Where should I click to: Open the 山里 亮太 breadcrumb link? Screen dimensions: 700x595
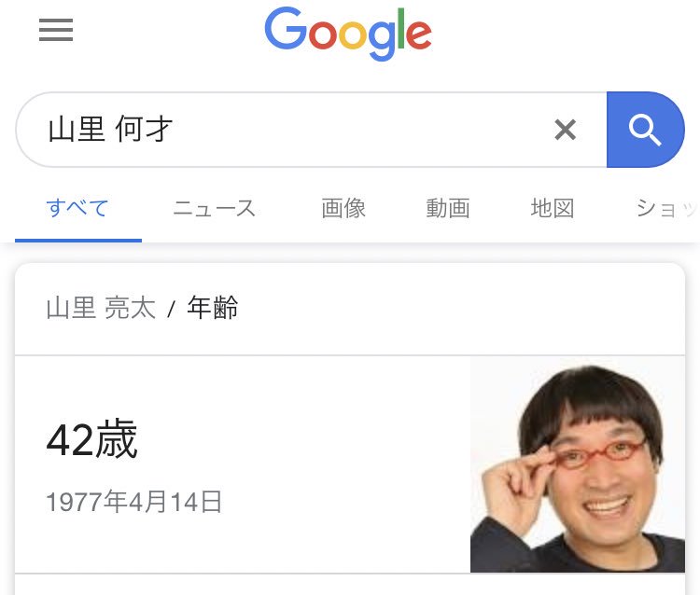click(x=102, y=308)
